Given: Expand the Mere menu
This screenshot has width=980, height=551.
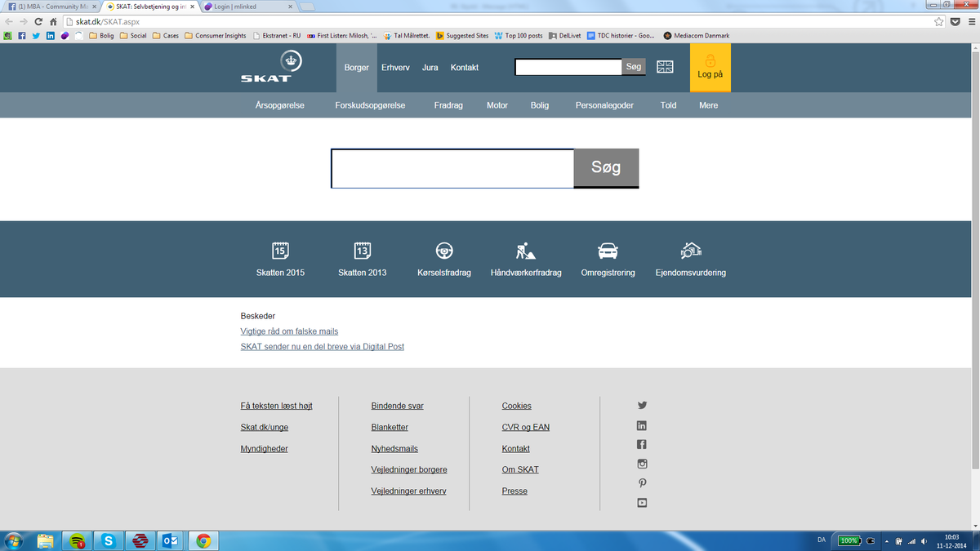Looking at the screenshot, I should (x=709, y=105).
